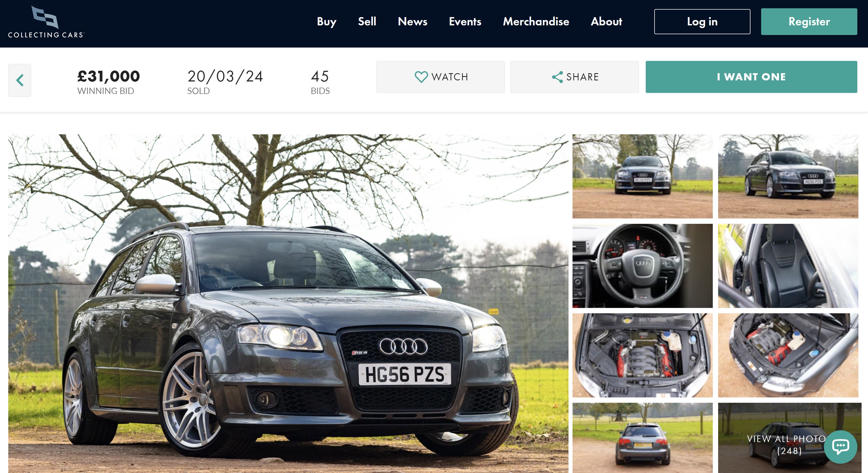Open the steering wheel interior thumbnail
The image size is (868, 473).
click(x=642, y=265)
